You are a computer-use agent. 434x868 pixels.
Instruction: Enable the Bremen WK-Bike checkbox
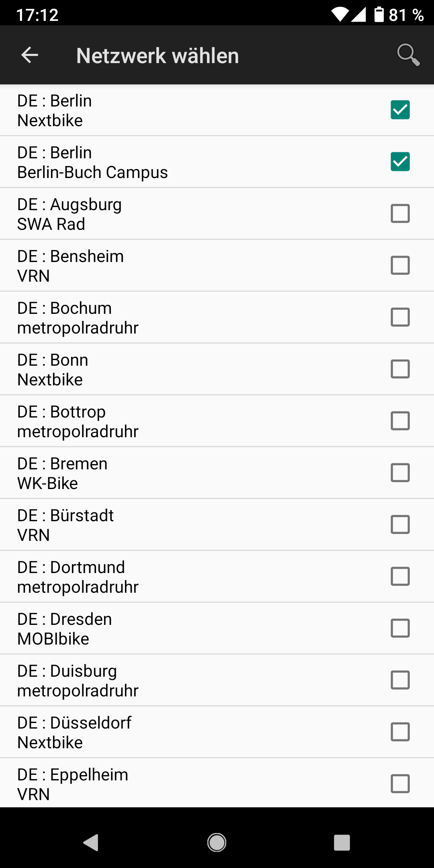[x=400, y=473]
